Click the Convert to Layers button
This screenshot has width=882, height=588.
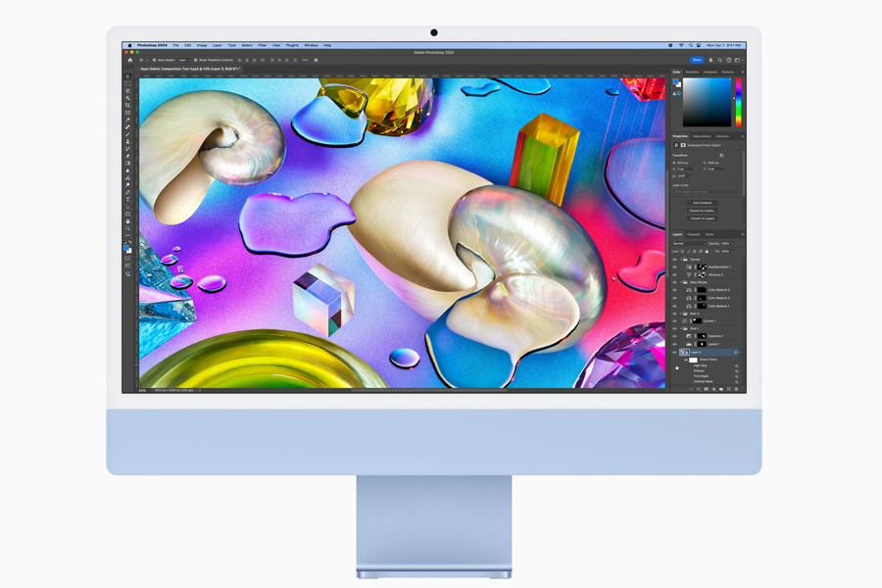pyautogui.click(x=702, y=219)
